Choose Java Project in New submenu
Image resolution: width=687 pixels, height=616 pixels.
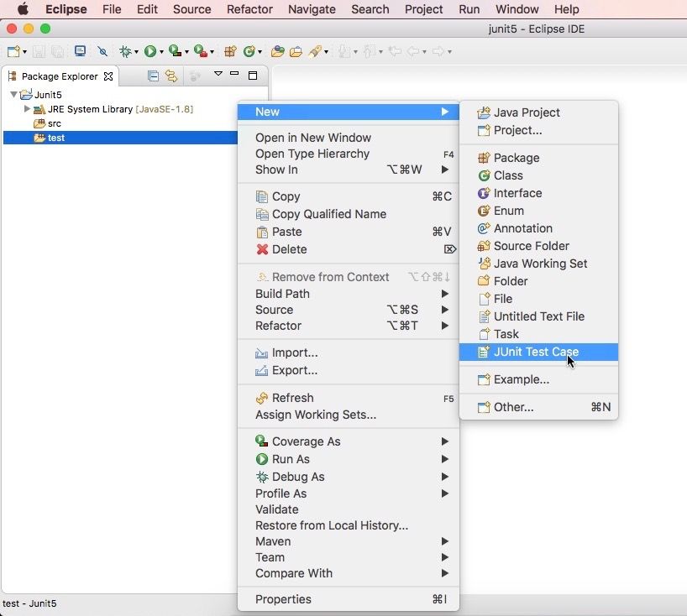tap(538, 112)
